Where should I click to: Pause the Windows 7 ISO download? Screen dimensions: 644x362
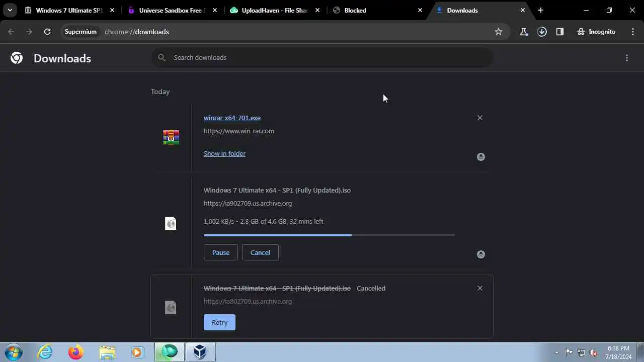220,252
